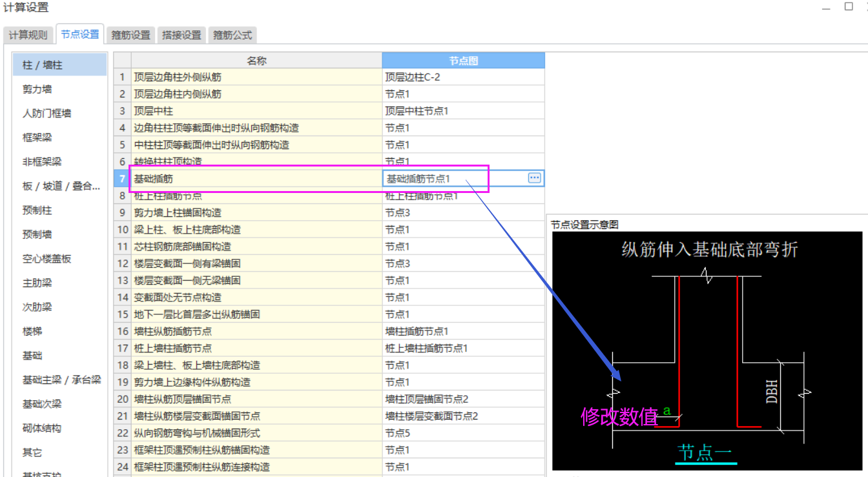Click the 墙柱楼层变截面节点2 cell
This screenshot has width=868, height=477.
tap(464, 416)
